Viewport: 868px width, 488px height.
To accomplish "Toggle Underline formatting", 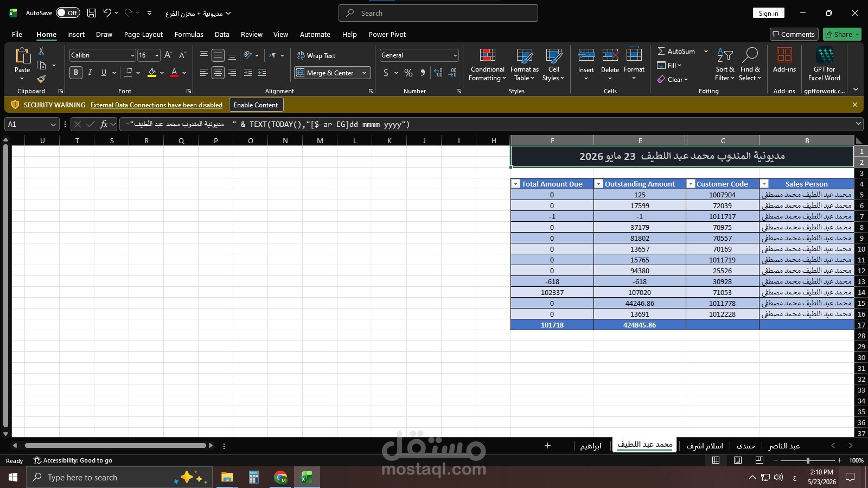I will tap(104, 73).
